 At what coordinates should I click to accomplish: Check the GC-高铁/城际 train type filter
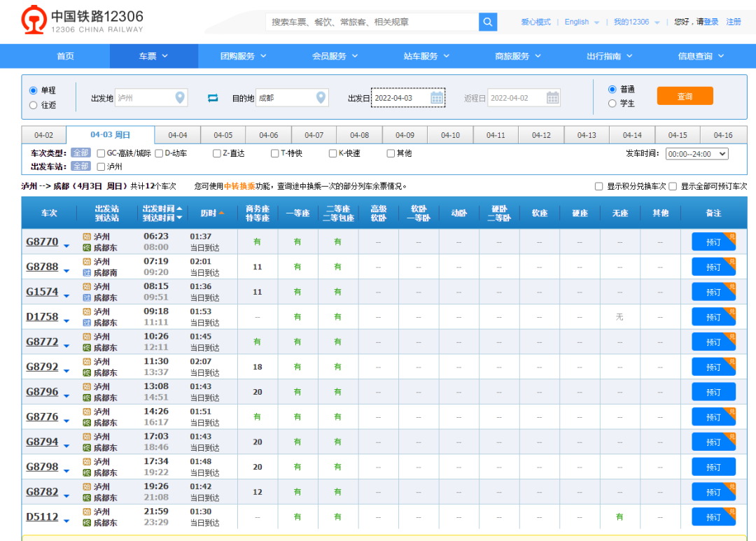tap(101, 153)
